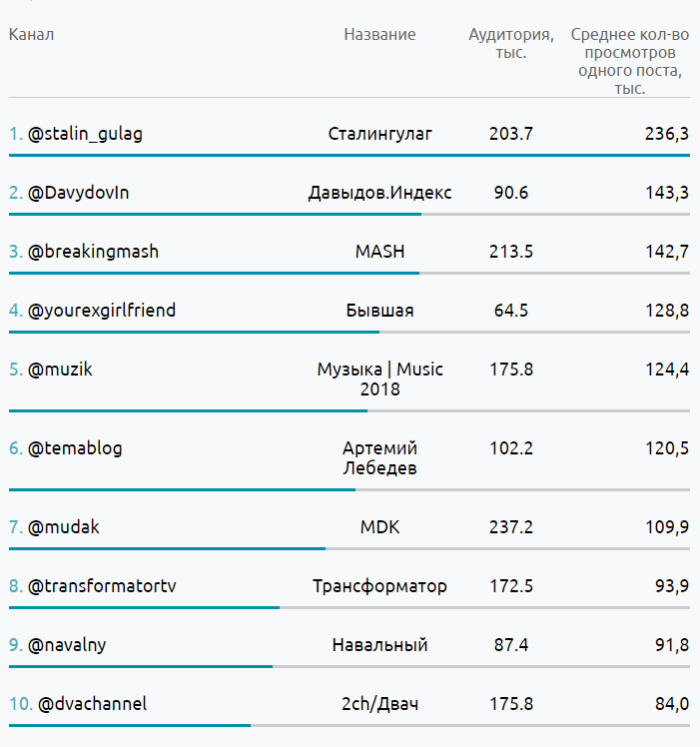Click the Канал column header

[31, 35]
